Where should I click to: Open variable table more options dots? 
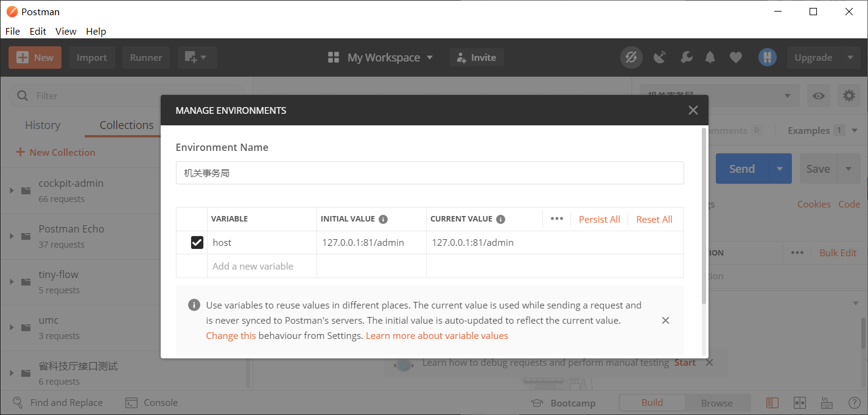point(557,219)
